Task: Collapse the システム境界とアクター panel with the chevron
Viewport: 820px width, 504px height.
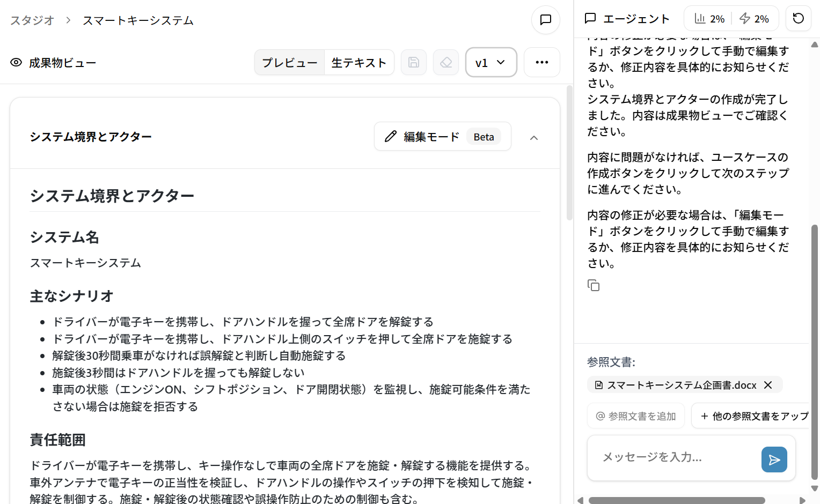Action: (533, 138)
